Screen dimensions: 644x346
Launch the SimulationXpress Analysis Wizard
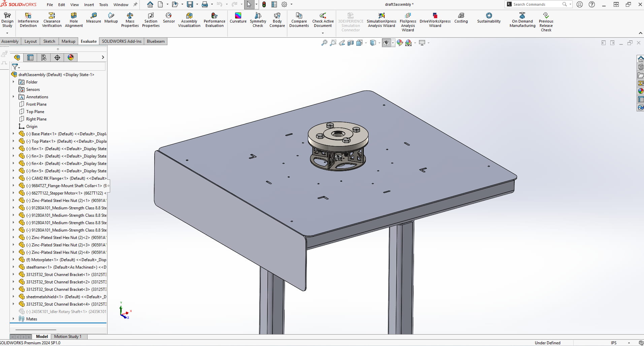point(381,19)
